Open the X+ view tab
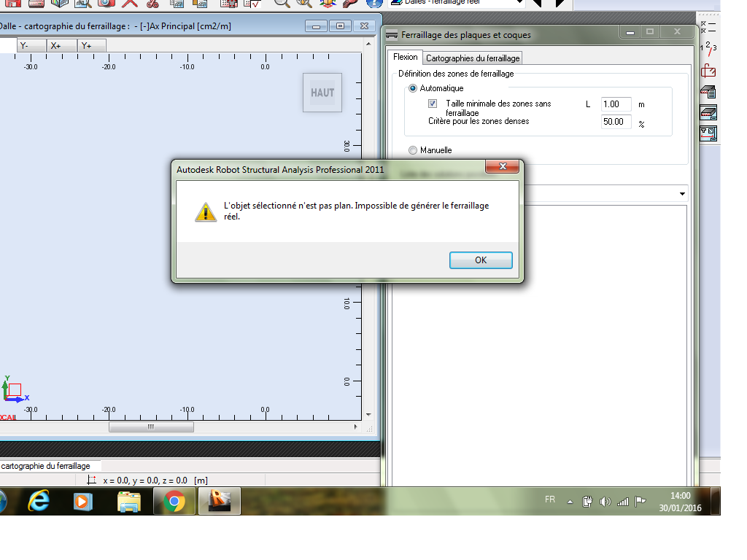Viewport: 747px width, 560px height. pos(61,46)
